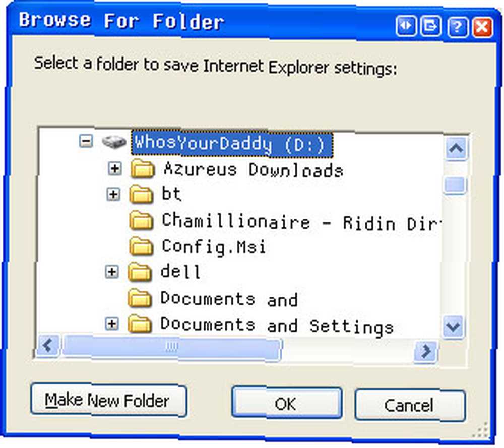Click the title bar help question-mark button
This screenshot has width=504, height=448.
(457, 27)
